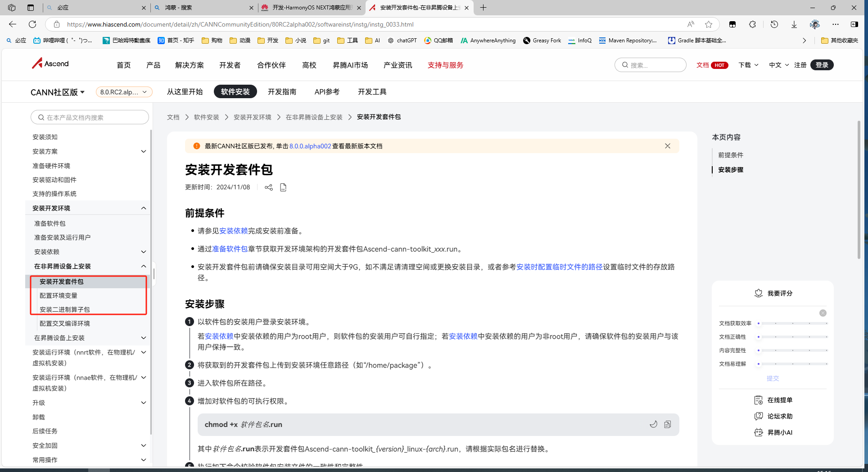
Task: Select the 软件安装 tab
Action: tap(235, 92)
